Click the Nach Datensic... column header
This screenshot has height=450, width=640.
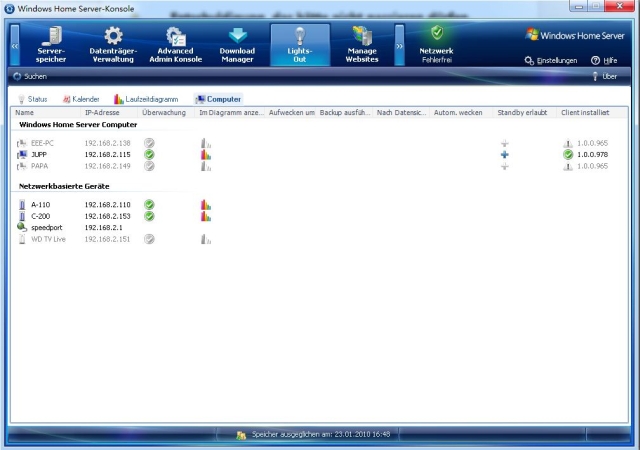coord(402,113)
